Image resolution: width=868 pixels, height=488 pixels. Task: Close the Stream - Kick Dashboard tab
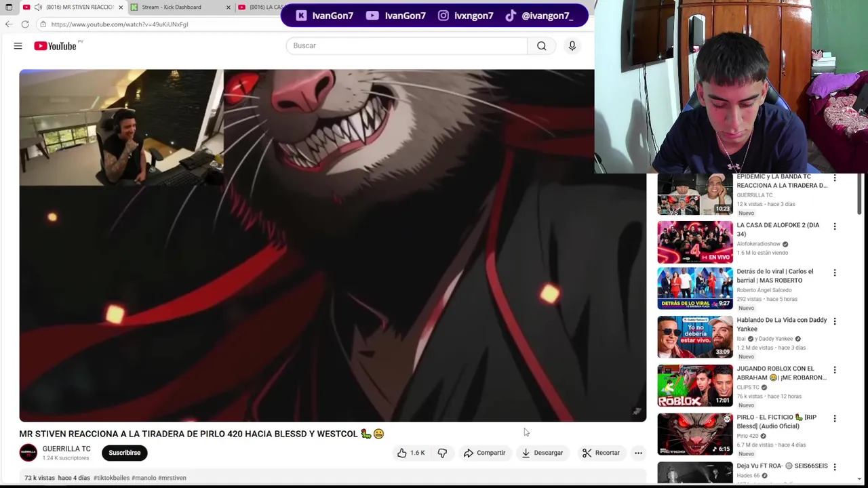pos(228,7)
